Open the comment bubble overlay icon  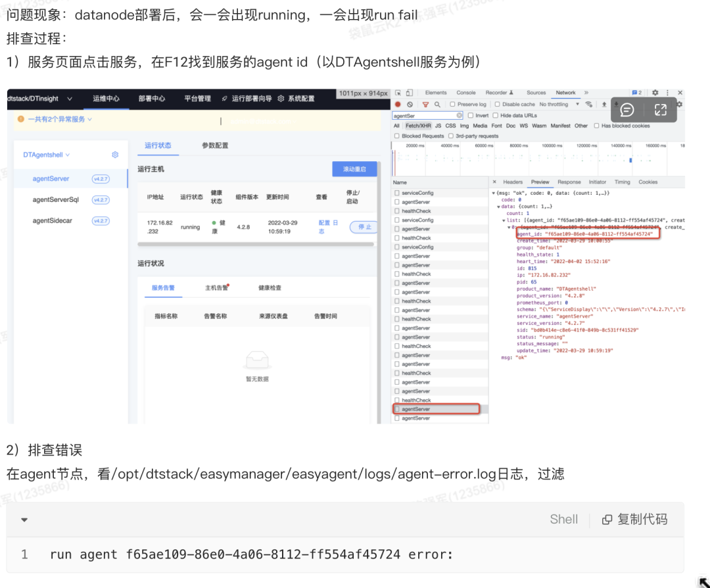(x=627, y=110)
